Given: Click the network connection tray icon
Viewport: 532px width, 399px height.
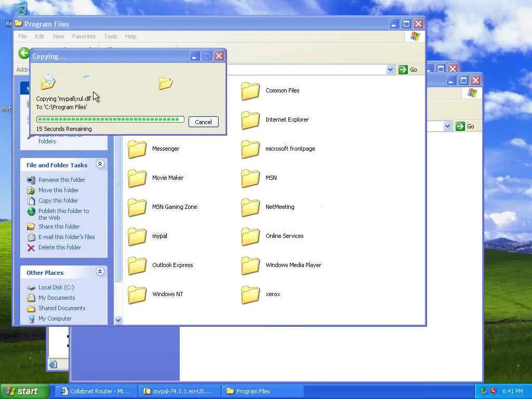Looking at the screenshot, I should point(484,391).
